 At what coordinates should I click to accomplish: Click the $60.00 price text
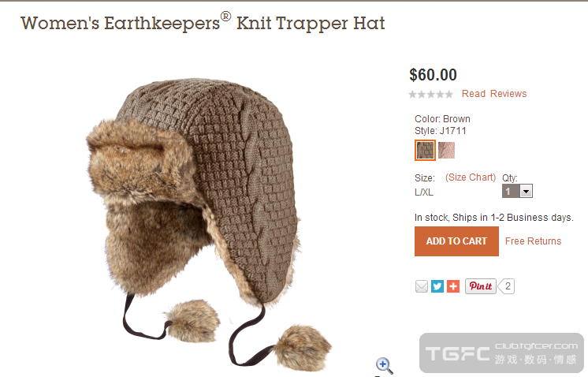433,75
